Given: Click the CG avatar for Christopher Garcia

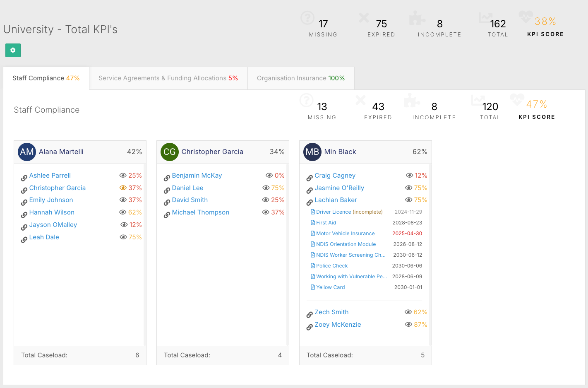Looking at the screenshot, I should [x=170, y=152].
